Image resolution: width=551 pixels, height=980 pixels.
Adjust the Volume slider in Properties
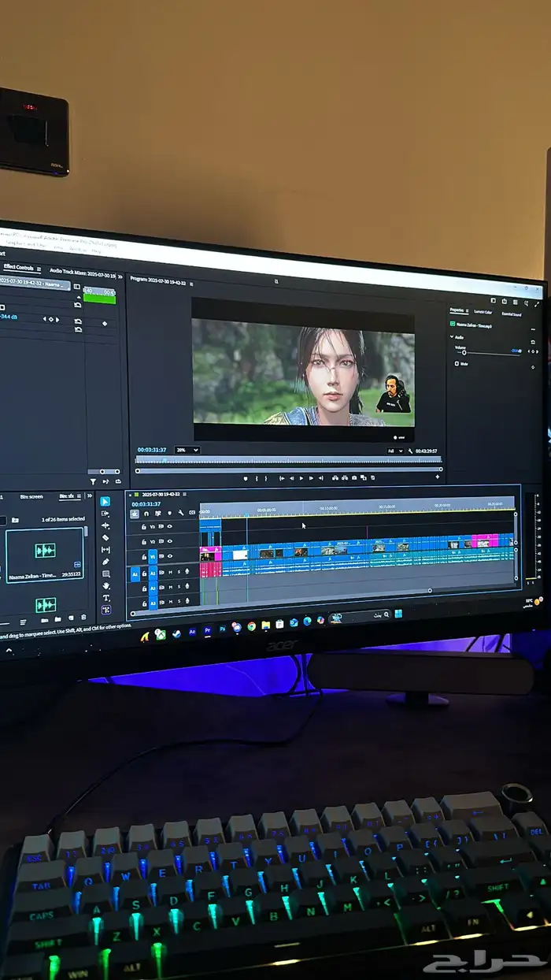[x=464, y=352]
